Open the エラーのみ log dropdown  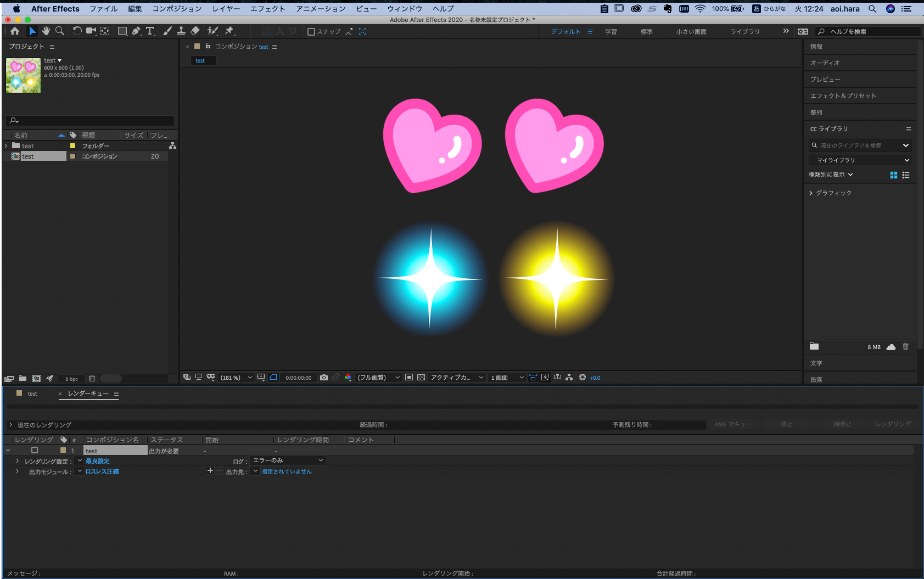288,460
